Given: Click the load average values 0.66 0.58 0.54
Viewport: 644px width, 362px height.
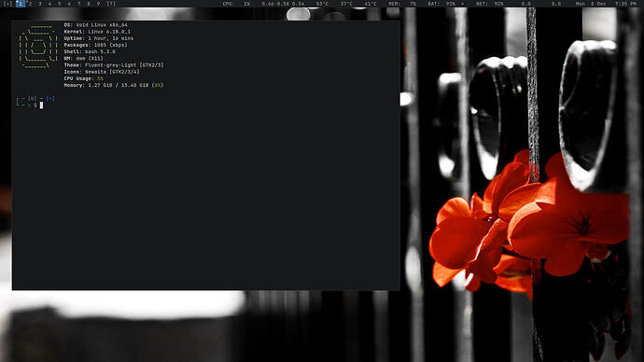Looking at the screenshot, I should [x=283, y=4].
